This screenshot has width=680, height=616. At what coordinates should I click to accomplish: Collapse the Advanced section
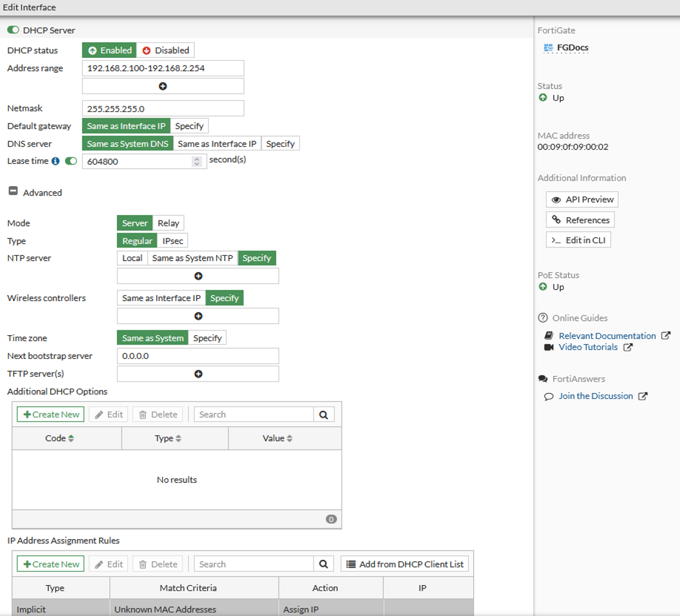14,191
